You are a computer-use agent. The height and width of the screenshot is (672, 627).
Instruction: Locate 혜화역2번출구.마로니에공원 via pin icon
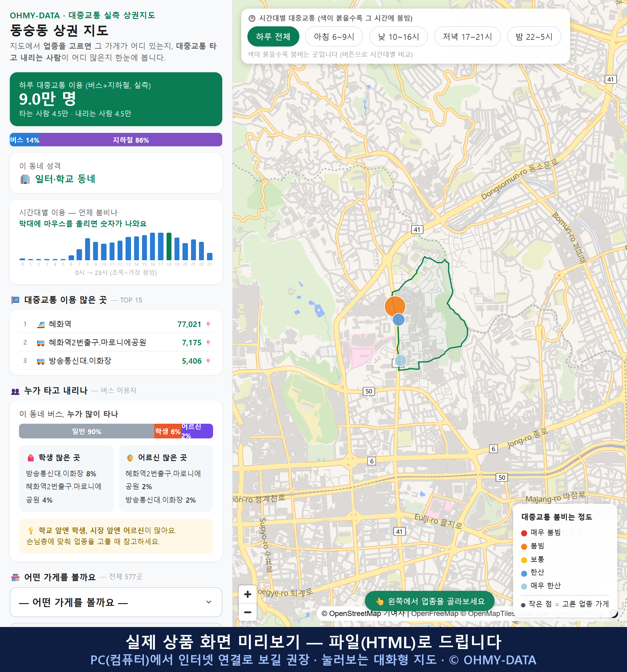[208, 342]
